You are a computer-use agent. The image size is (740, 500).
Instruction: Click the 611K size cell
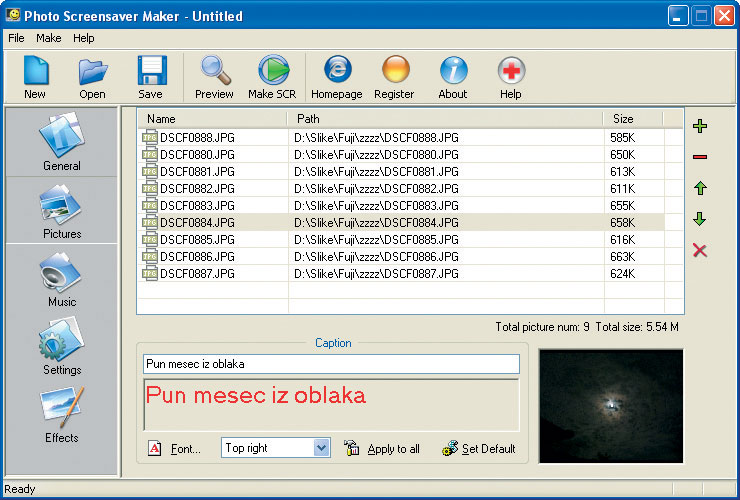622,188
